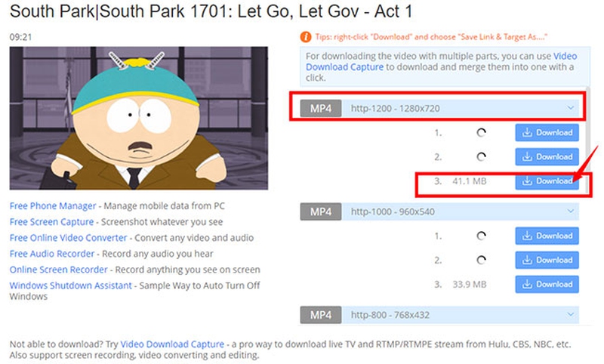This screenshot has width=604, height=364.
Task: Collapse the http-1200 1280x720 chevron
Action: [571, 108]
